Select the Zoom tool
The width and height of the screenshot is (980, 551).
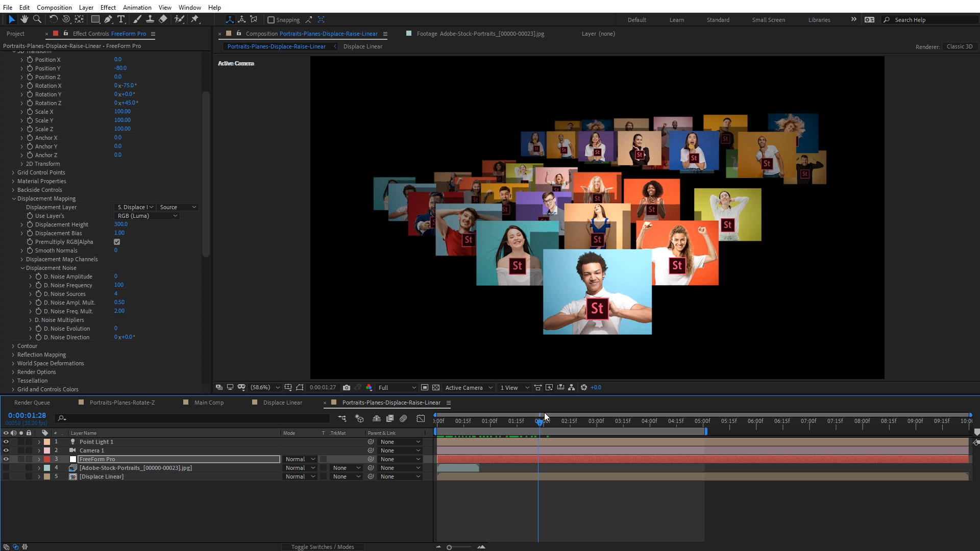coord(37,19)
